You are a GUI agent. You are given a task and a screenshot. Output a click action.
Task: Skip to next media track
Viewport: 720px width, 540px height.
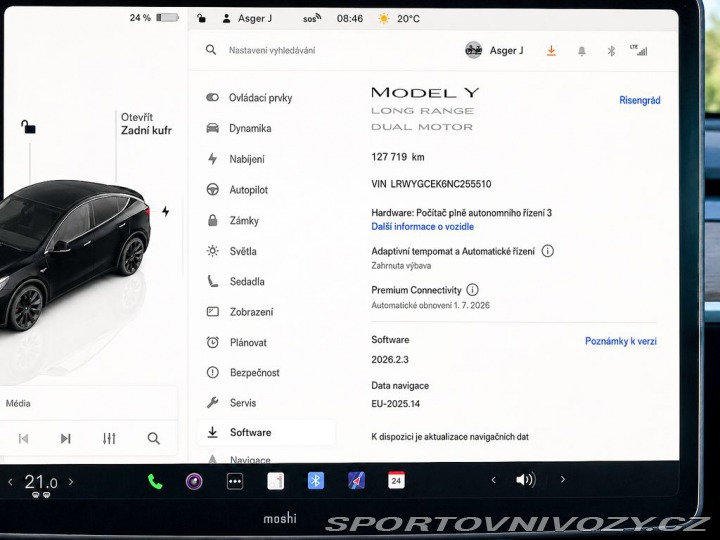(66, 439)
